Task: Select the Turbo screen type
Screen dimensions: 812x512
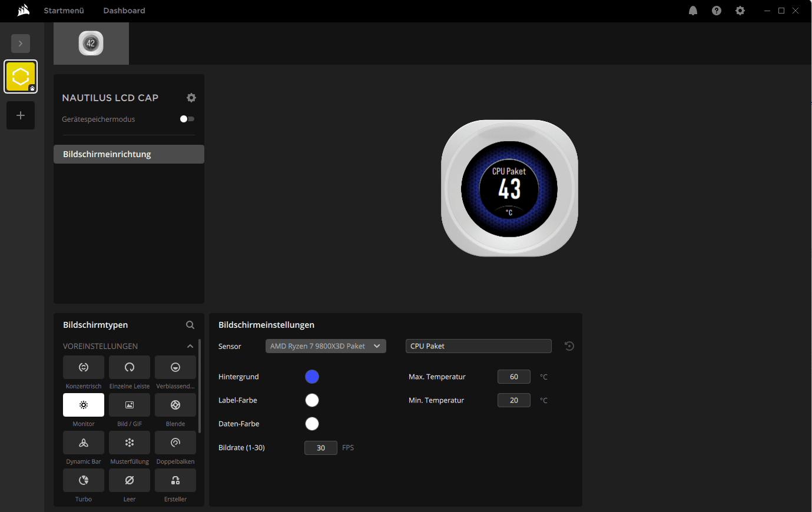Action: (x=84, y=480)
